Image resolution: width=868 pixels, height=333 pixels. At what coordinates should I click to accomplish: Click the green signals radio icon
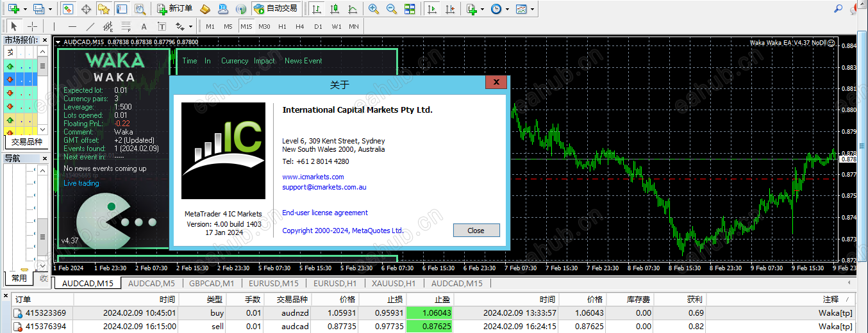(x=241, y=9)
